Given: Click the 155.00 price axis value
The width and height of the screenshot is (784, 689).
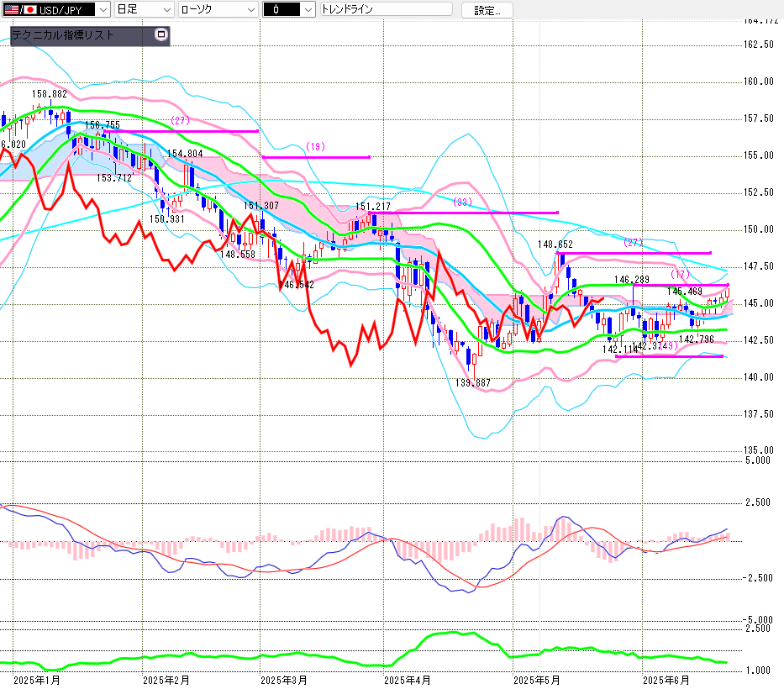Looking at the screenshot, I should coord(759,155).
